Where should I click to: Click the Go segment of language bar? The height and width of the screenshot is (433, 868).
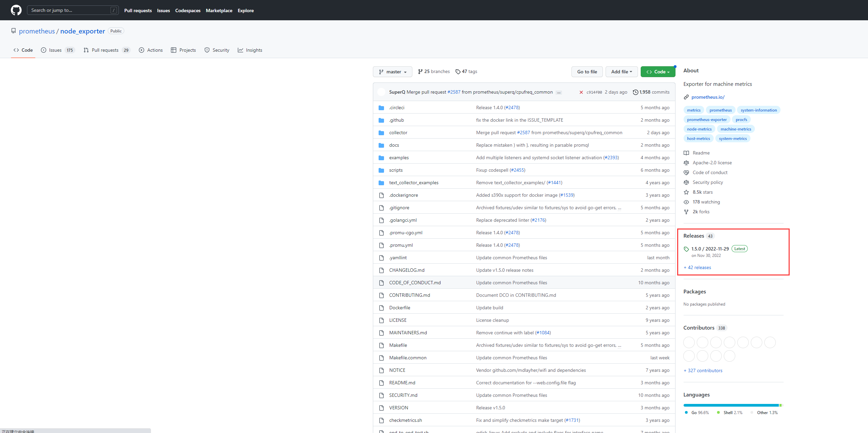[731, 405]
